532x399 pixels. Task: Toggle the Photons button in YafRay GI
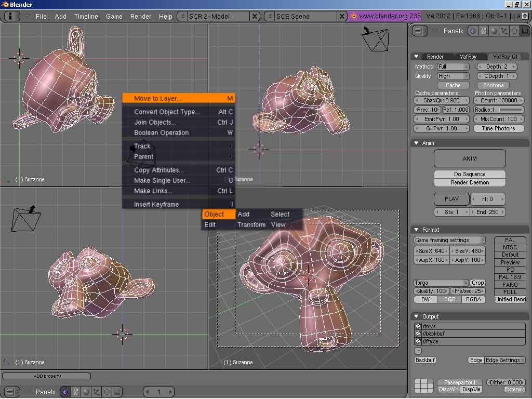pyautogui.click(x=493, y=85)
